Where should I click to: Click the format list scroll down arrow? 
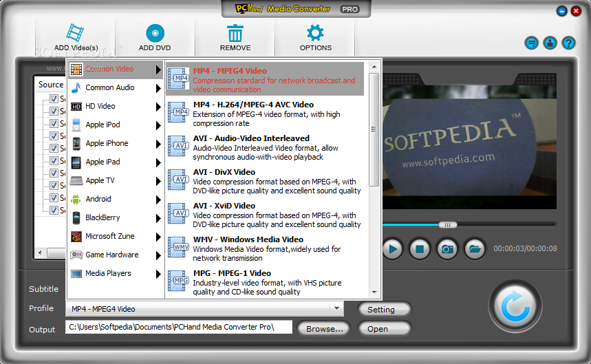click(x=374, y=292)
